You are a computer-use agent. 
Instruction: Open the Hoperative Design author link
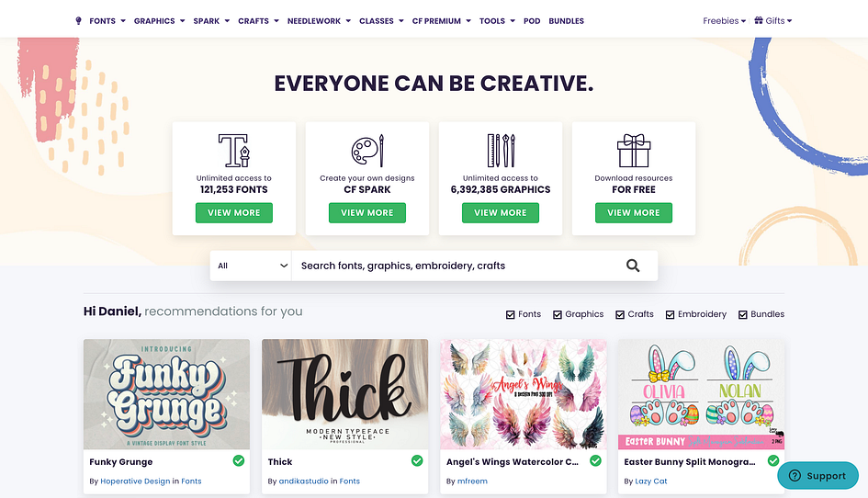(x=135, y=481)
